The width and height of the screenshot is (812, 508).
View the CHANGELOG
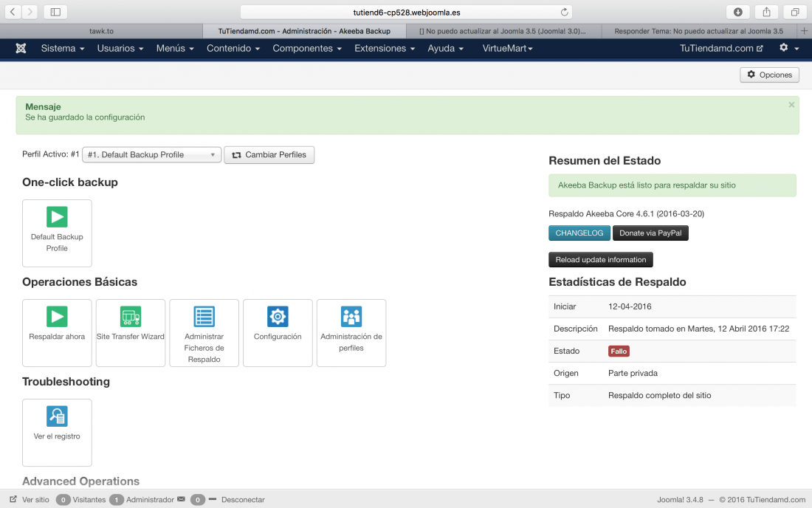579,233
